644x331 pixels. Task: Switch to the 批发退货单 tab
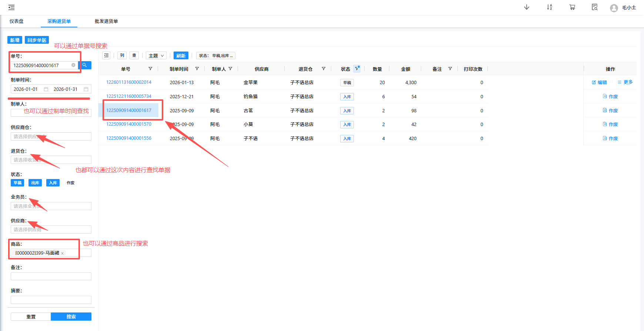(x=106, y=21)
